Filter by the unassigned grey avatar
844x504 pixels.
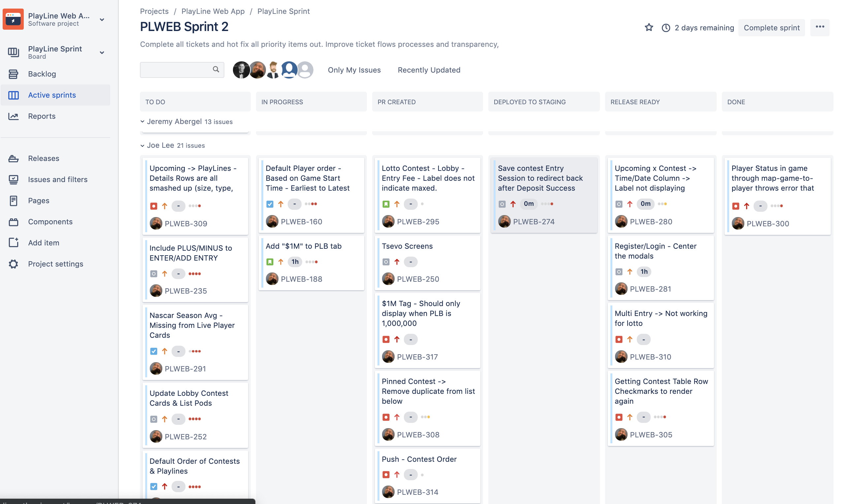pyautogui.click(x=306, y=70)
